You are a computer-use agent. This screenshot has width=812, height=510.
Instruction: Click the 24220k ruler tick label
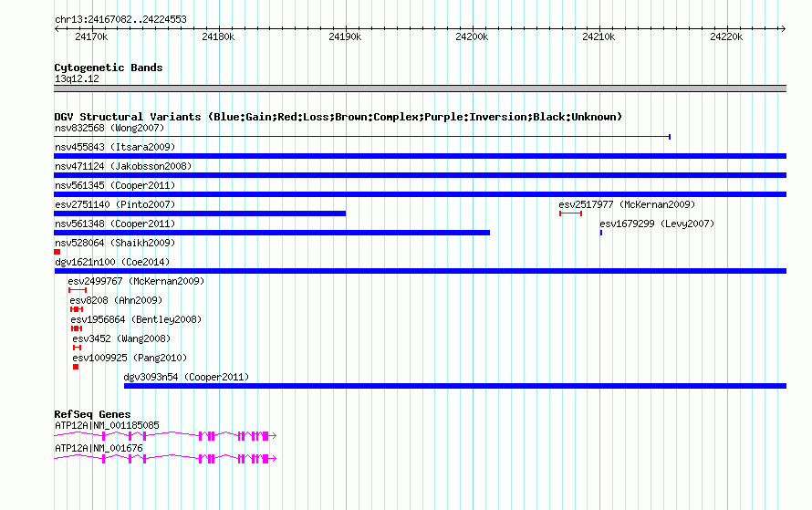tap(726, 36)
